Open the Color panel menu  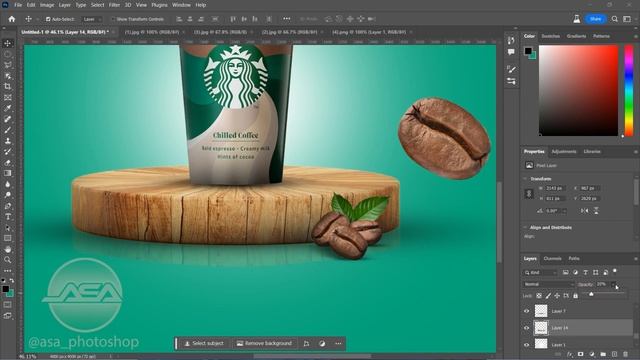tap(636, 36)
